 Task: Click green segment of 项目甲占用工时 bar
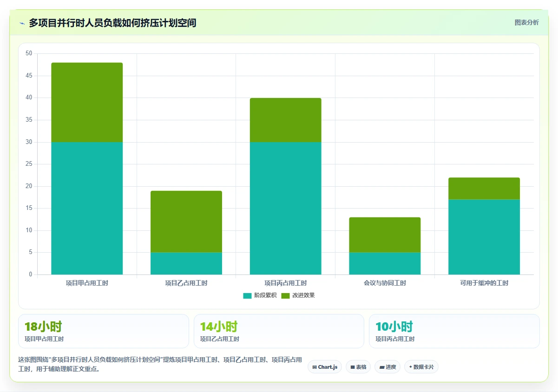(87, 102)
